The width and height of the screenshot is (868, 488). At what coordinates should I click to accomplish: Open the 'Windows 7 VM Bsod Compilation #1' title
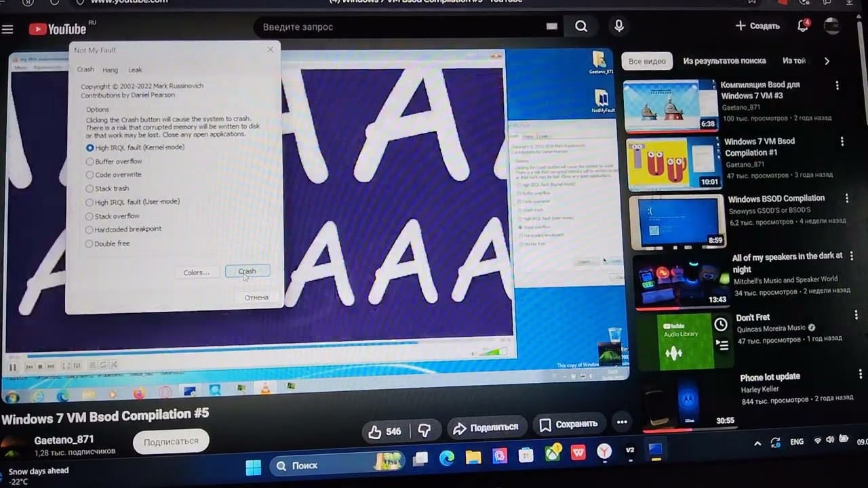(759, 147)
